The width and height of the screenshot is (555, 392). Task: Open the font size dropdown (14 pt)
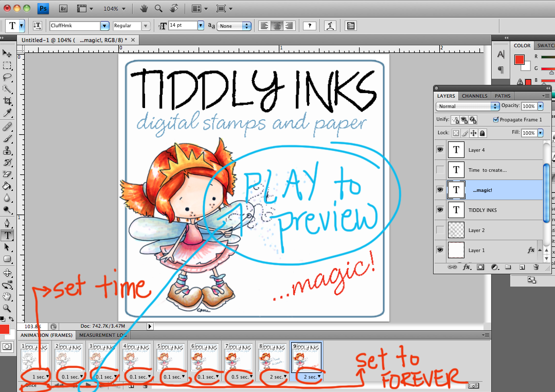[x=201, y=25]
